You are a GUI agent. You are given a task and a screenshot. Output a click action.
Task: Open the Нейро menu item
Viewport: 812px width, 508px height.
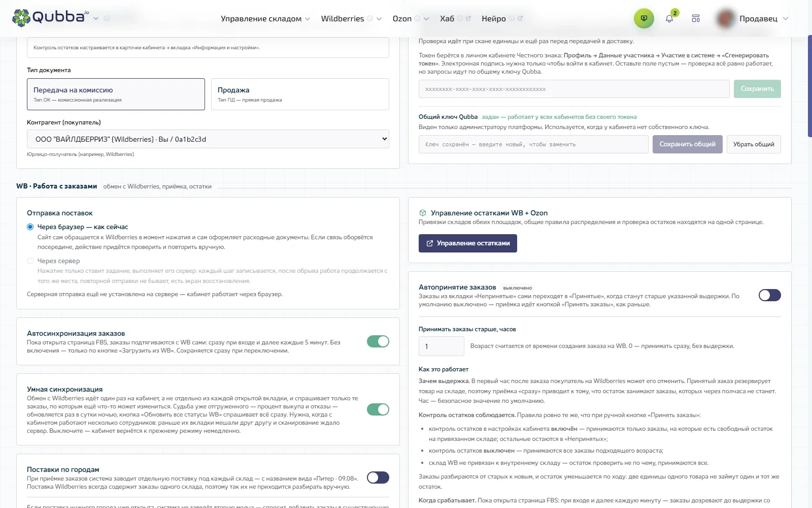click(x=493, y=18)
